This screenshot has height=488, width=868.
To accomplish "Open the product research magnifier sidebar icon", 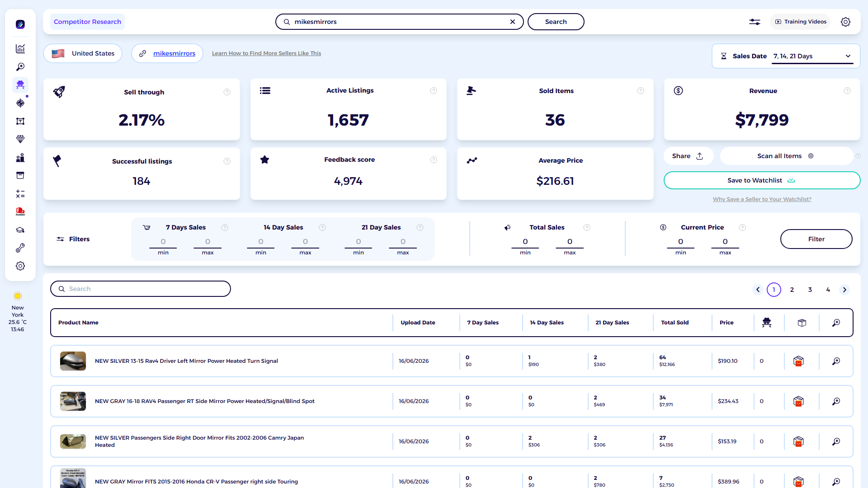I will (x=20, y=67).
